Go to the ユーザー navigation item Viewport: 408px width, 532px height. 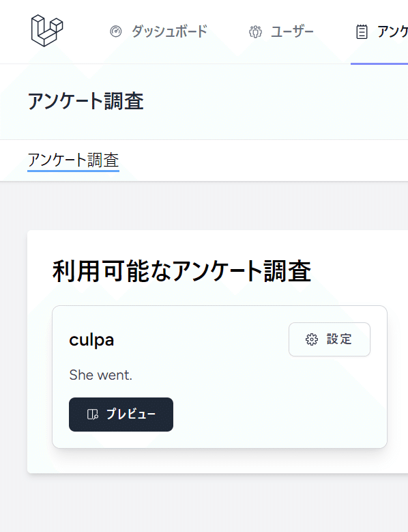pyautogui.click(x=281, y=31)
